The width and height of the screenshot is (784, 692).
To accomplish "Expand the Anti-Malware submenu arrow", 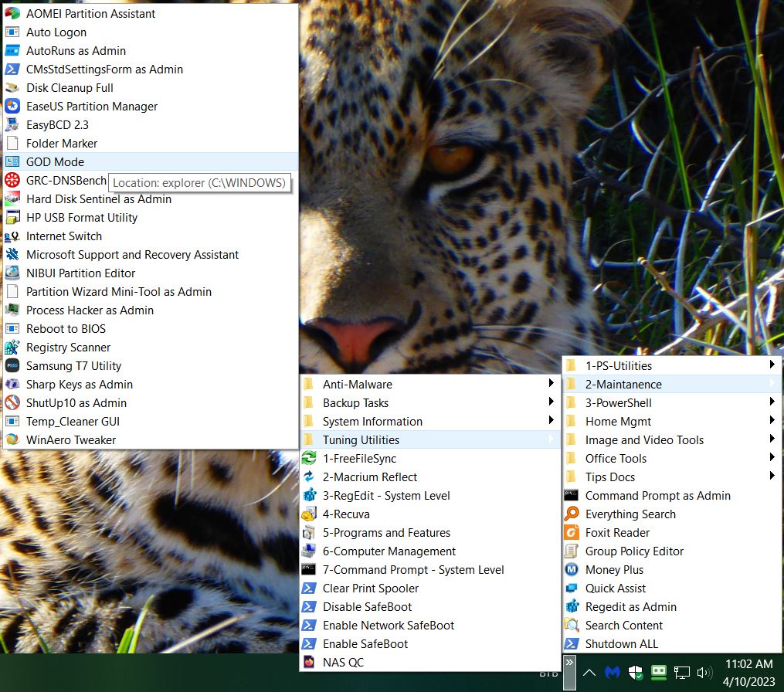I will [551, 384].
